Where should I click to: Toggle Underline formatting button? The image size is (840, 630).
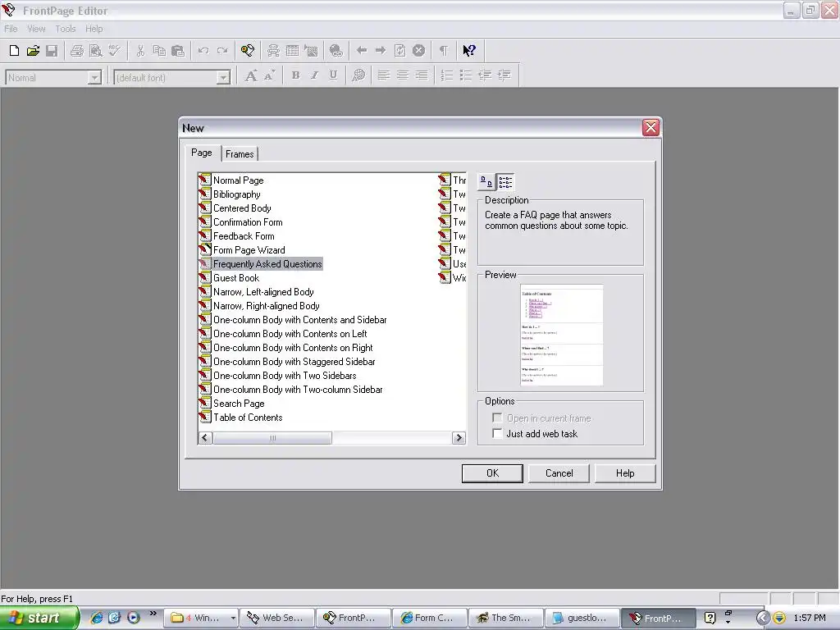pos(333,76)
